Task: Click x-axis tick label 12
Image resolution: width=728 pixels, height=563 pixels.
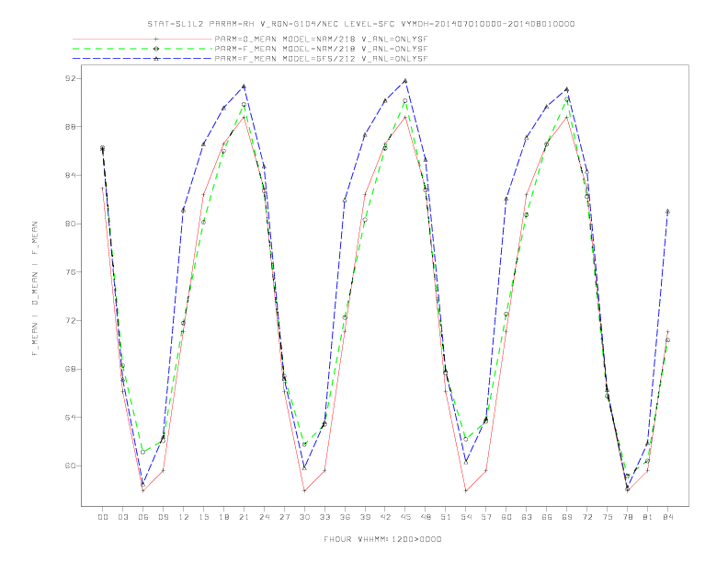Action: coord(184,517)
